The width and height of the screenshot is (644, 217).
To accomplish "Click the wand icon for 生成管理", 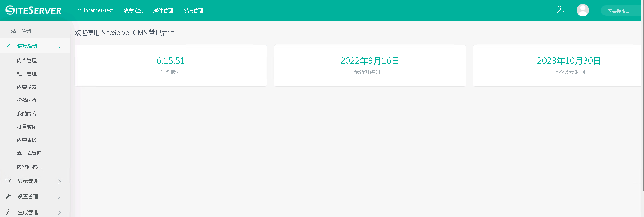I will [x=8, y=212].
